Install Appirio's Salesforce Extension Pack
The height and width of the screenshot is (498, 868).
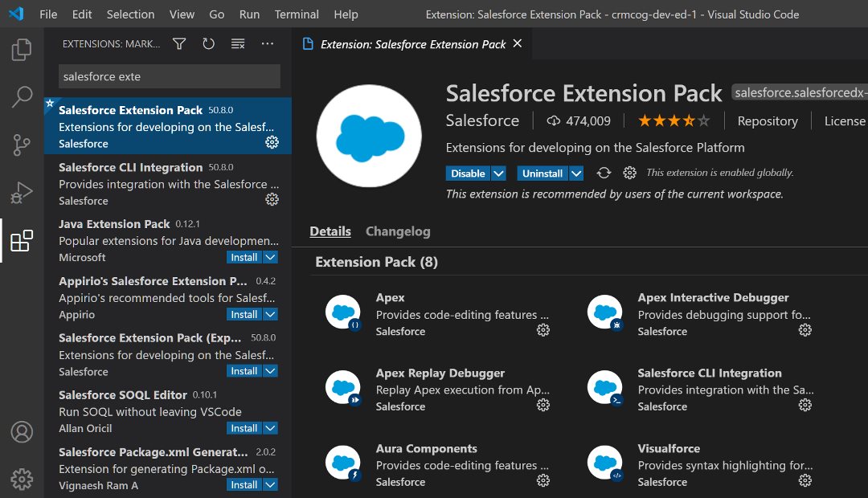pos(244,314)
